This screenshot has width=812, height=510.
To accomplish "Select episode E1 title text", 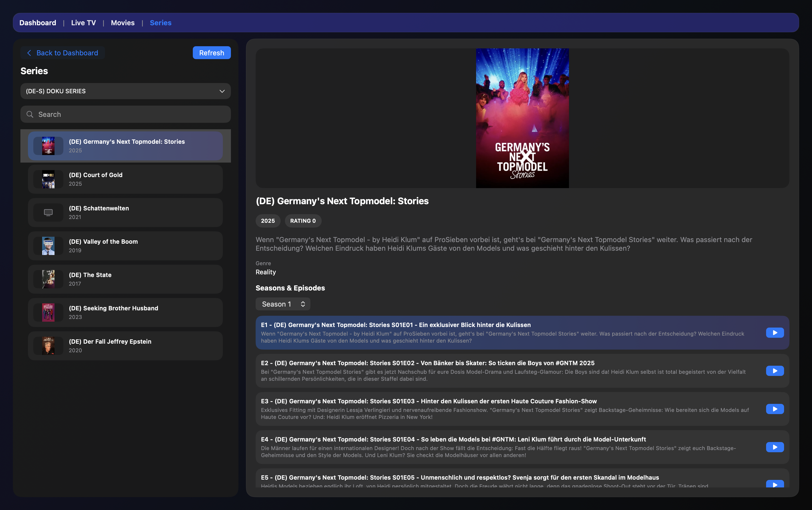I will (396, 325).
